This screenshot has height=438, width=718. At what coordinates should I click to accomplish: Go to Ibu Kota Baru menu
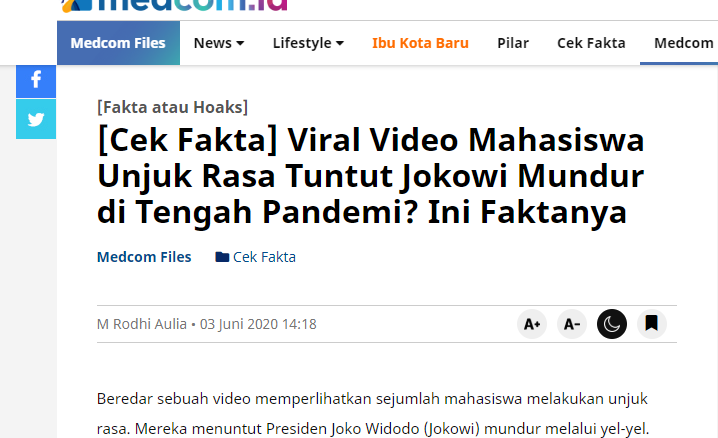[x=420, y=43]
